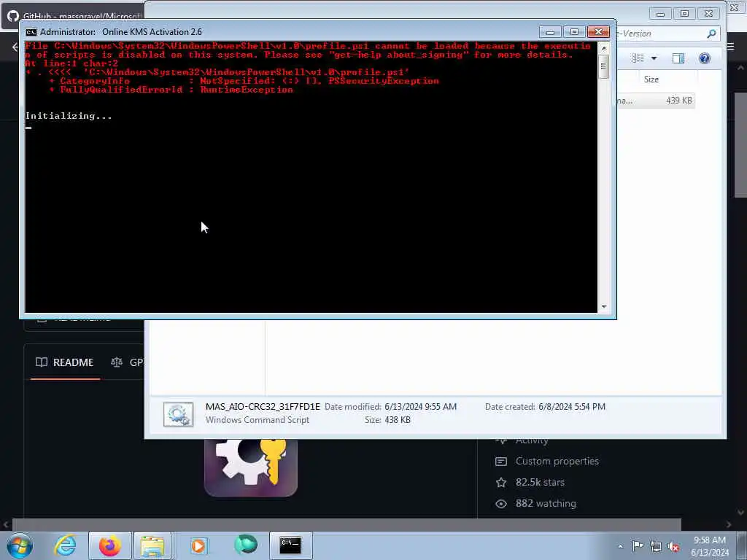The image size is (747, 560).
Task: Open Windows Media Player taskbar icon
Action: pos(198,545)
